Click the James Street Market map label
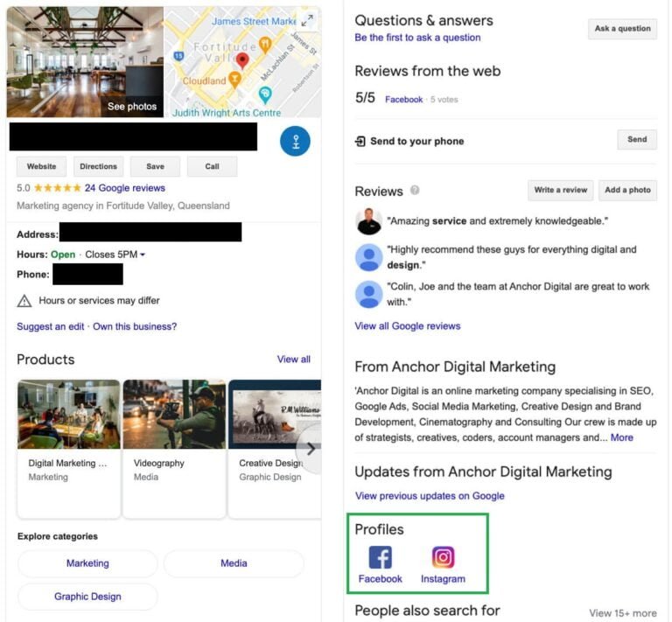Viewport: 672px width, 622px height. point(254,21)
